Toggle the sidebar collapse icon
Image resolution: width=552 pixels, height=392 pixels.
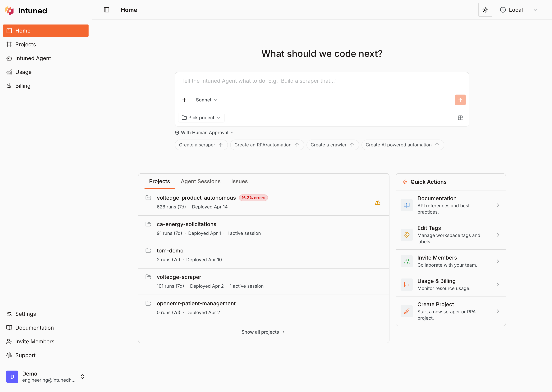point(107,10)
